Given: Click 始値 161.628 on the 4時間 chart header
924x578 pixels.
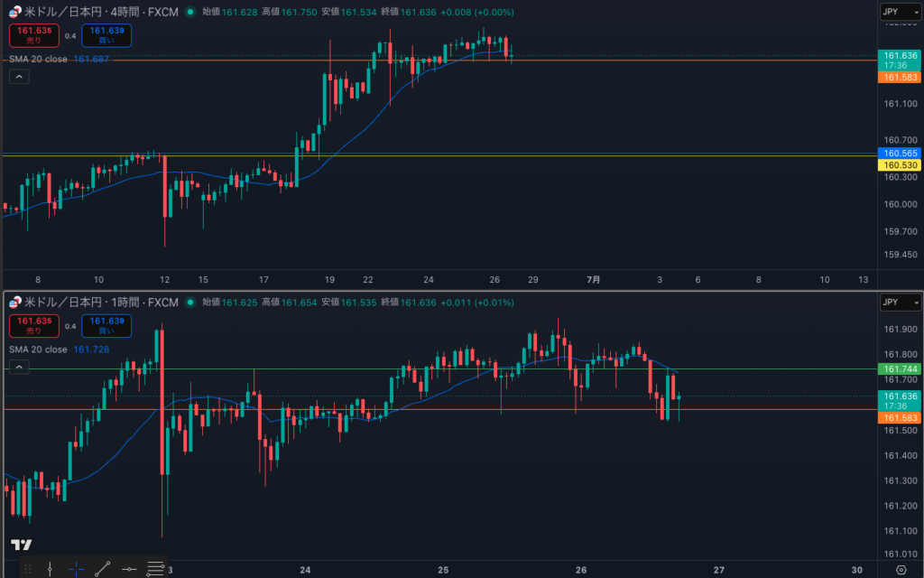Looking at the screenshot, I should (230, 12).
